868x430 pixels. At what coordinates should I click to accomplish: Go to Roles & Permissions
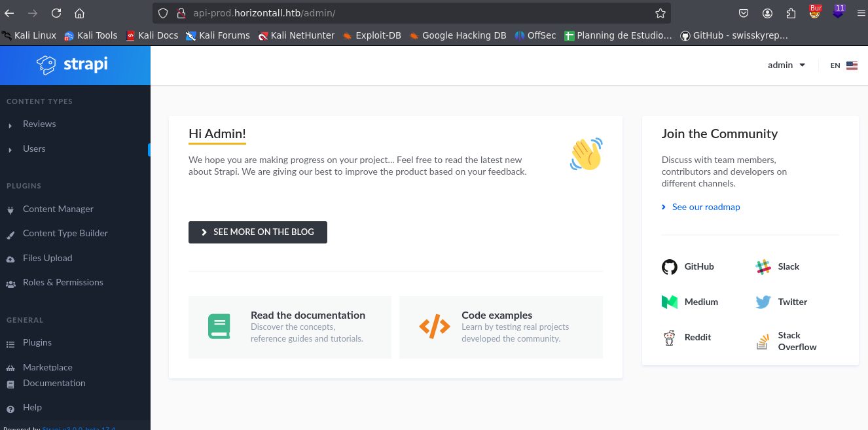click(63, 283)
